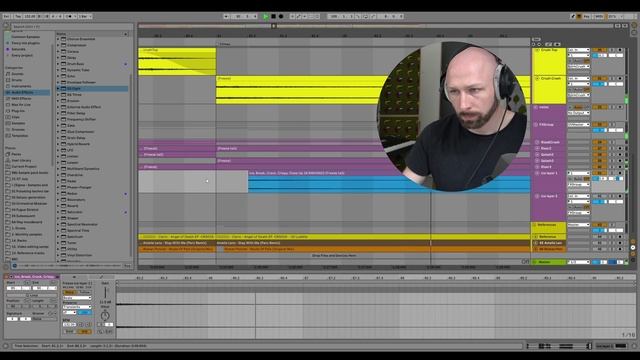
Task: Expand the Utility device entry
Action: (x=58, y=249)
